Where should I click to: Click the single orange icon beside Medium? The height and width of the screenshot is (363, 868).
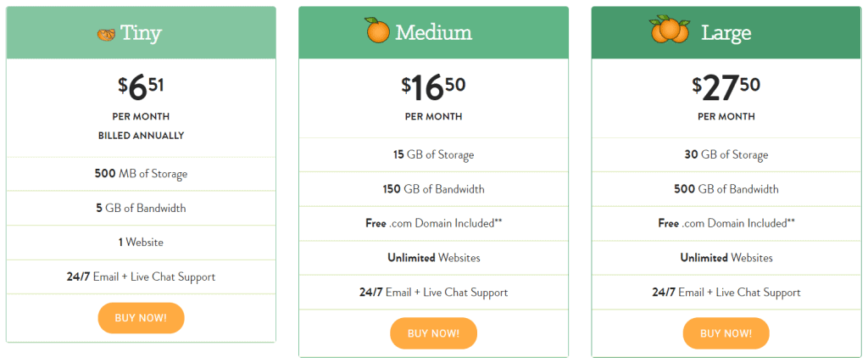pos(377,31)
